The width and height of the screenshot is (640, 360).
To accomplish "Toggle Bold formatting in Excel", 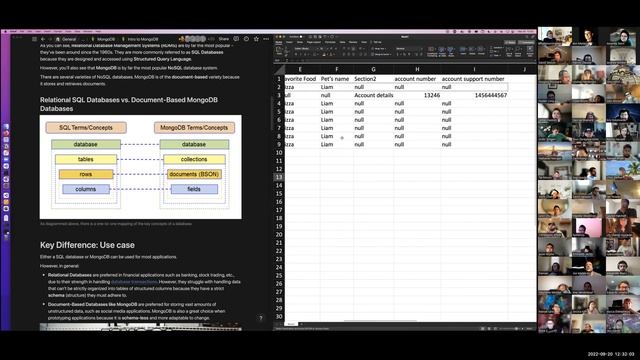I will [x=296, y=54].
